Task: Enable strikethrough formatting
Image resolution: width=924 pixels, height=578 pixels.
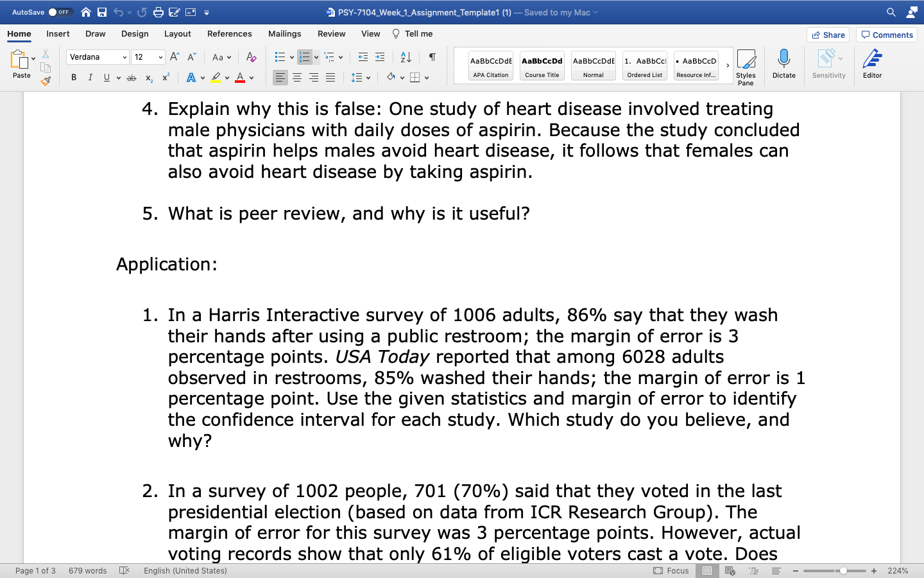Action: tap(131, 77)
